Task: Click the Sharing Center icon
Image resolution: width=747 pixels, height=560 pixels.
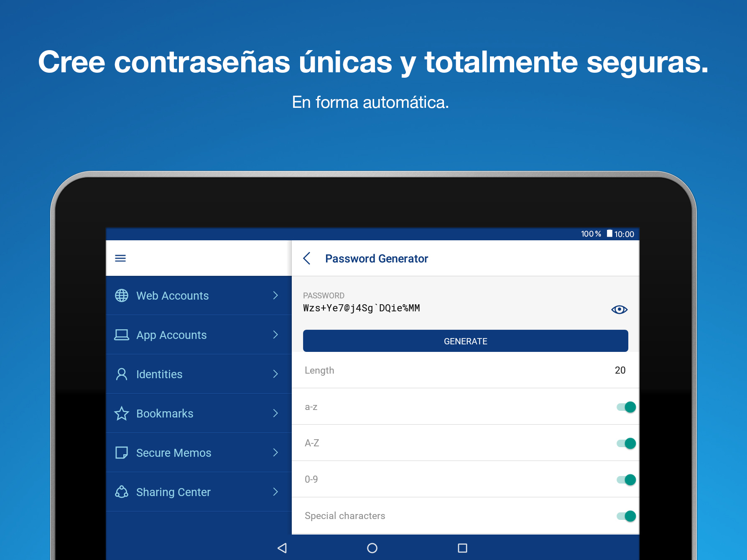Action: (122, 492)
